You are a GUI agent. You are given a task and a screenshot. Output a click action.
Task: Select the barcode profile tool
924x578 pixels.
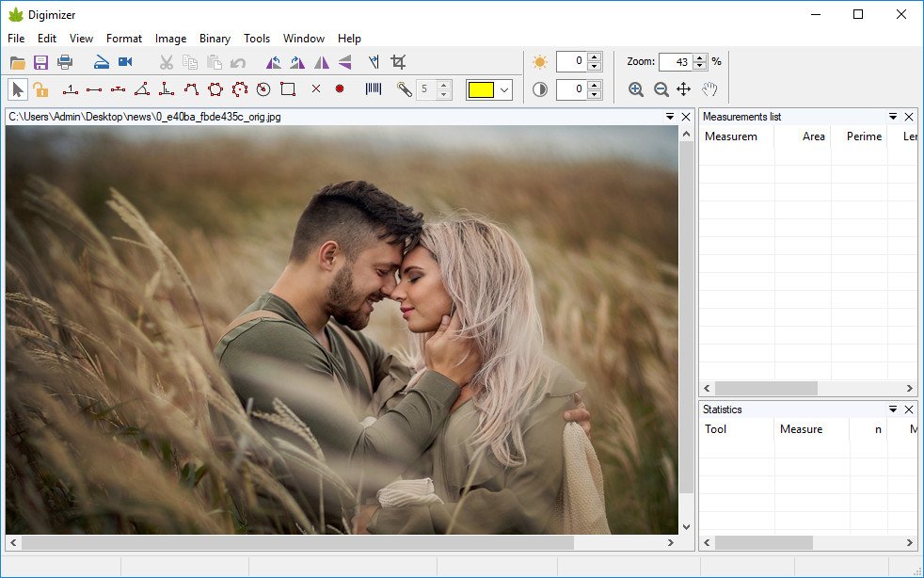pyautogui.click(x=374, y=89)
